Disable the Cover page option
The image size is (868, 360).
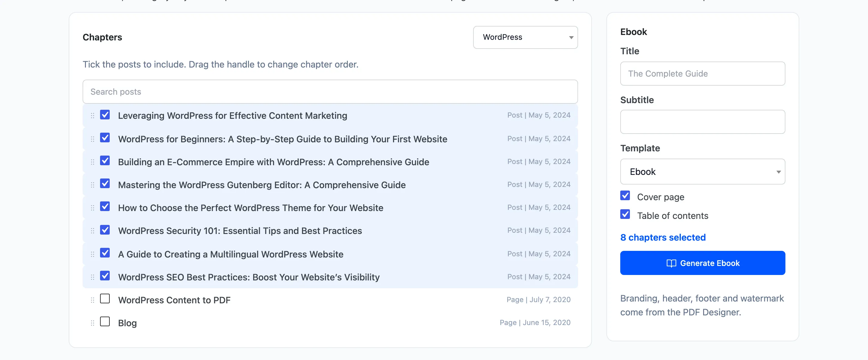click(x=625, y=195)
